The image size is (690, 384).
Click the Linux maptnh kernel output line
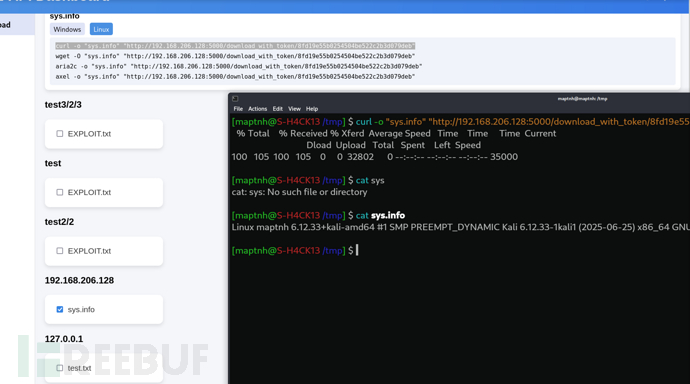click(460, 227)
